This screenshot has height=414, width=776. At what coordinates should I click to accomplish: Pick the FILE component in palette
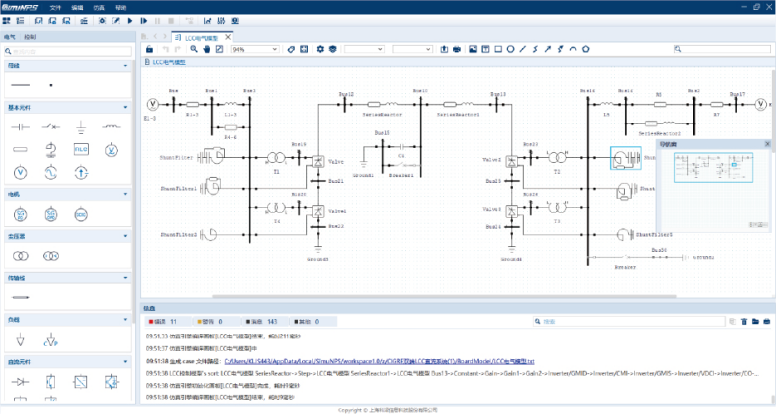coord(81,148)
